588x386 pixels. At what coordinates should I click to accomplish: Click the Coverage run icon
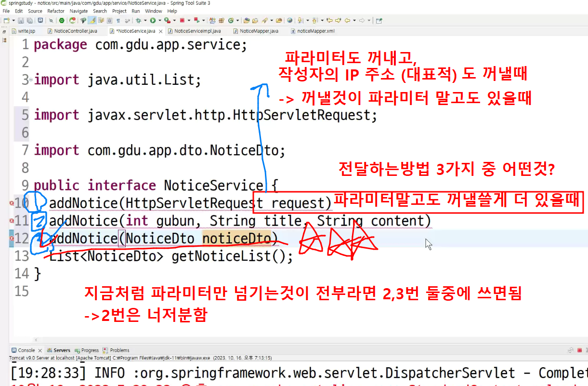coord(167,21)
